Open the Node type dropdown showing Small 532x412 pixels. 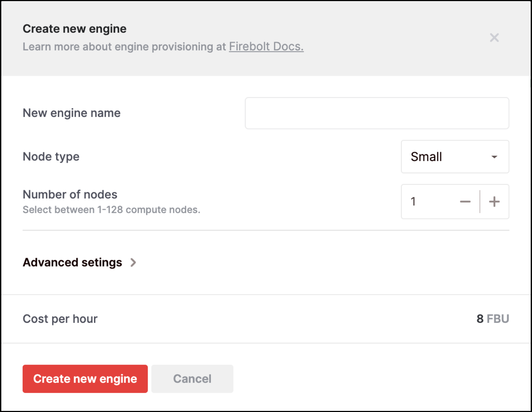coord(447,157)
